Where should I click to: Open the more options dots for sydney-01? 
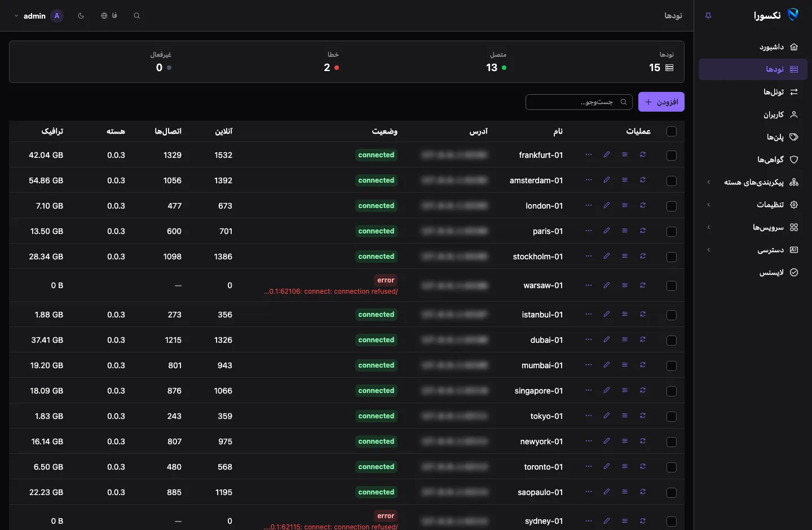click(589, 521)
